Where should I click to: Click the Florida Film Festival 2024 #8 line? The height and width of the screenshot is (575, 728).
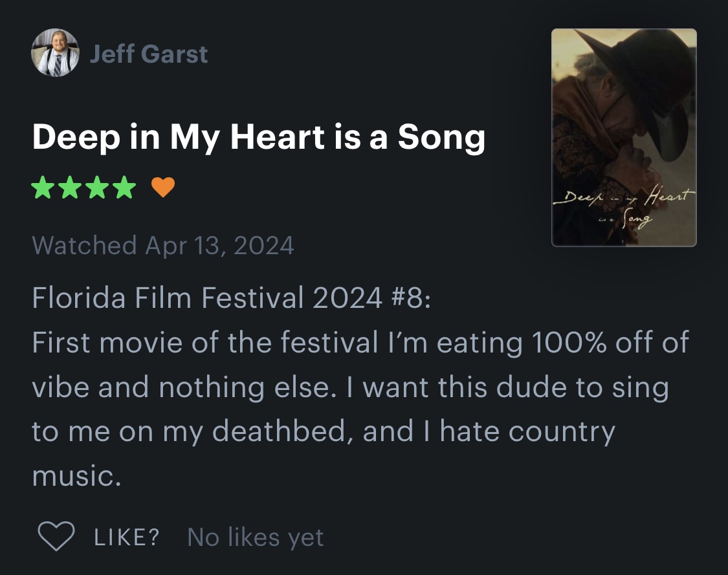(232, 298)
